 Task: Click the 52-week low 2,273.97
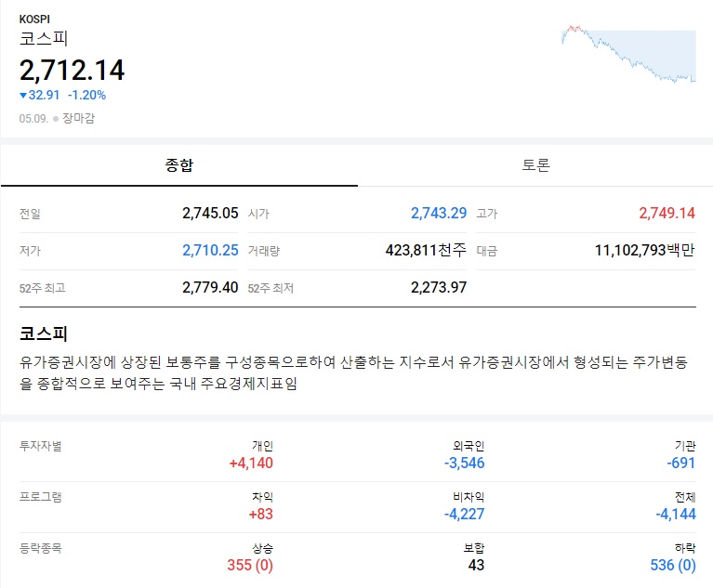tap(439, 288)
